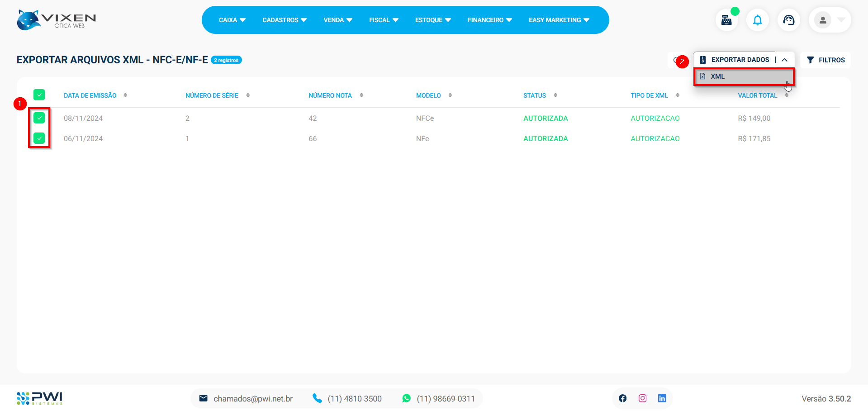Image resolution: width=868 pixels, height=411 pixels.
Task: Open the Facebook icon in footer
Action: point(622,398)
